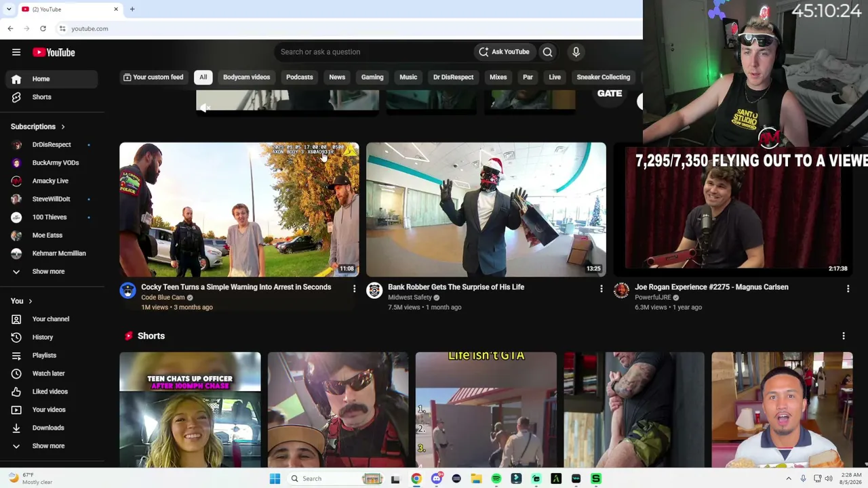The image size is (868, 488).
Task: Start voice search with the microphone icon
Action: tap(576, 52)
